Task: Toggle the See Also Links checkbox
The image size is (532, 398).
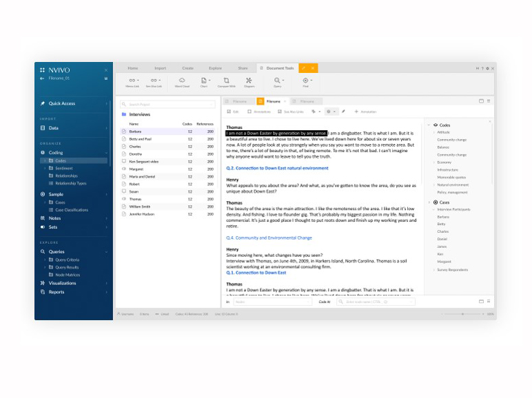Action: point(280,112)
